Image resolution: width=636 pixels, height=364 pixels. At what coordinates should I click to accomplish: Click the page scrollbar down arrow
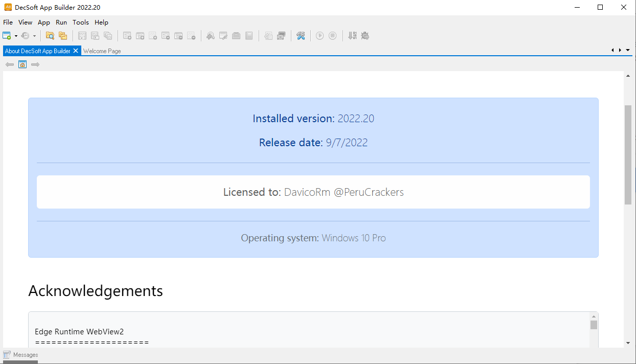coord(628,343)
